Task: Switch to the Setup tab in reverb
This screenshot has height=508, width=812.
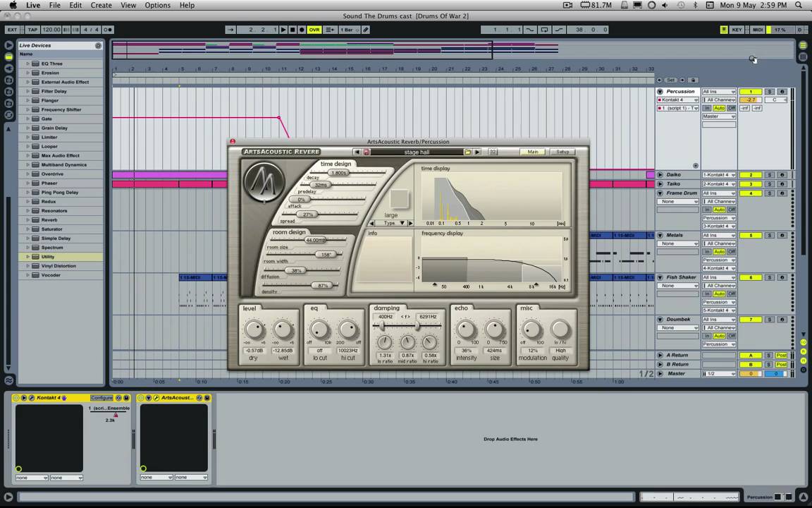Action: (562, 152)
